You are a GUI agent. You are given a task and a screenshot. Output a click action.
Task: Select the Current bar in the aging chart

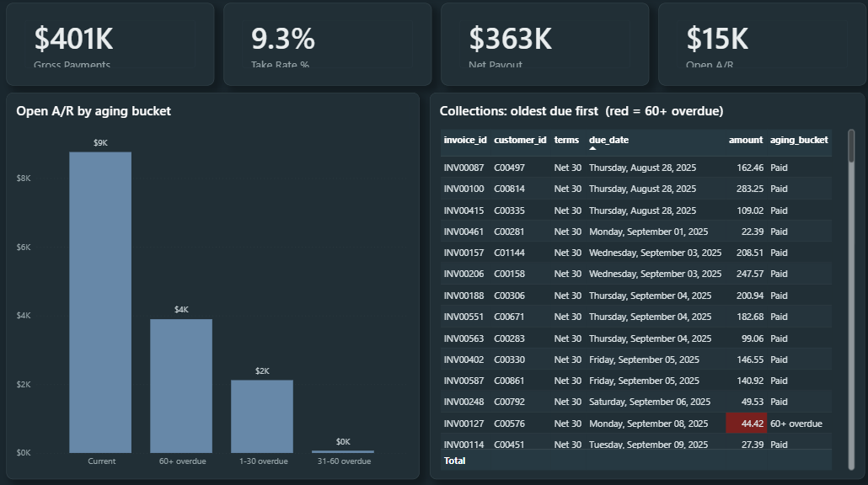click(100, 302)
